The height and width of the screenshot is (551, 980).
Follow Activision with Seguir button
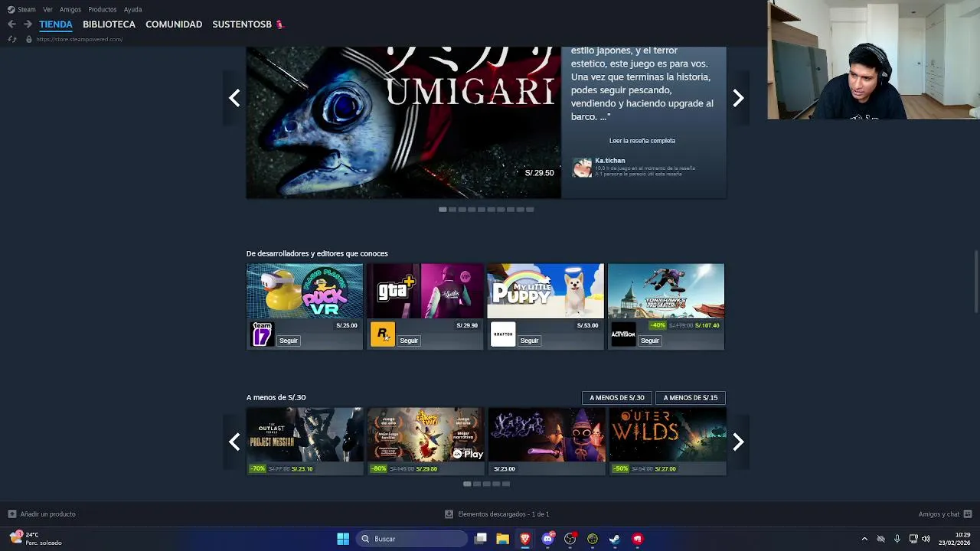coord(650,341)
